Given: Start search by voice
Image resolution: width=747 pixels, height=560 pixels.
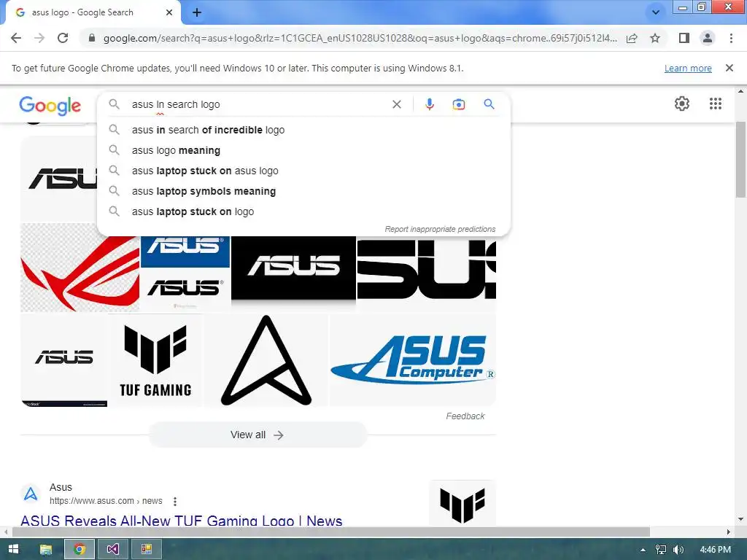Looking at the screenshot, I should pyautogui.click(x=429, y=104).
